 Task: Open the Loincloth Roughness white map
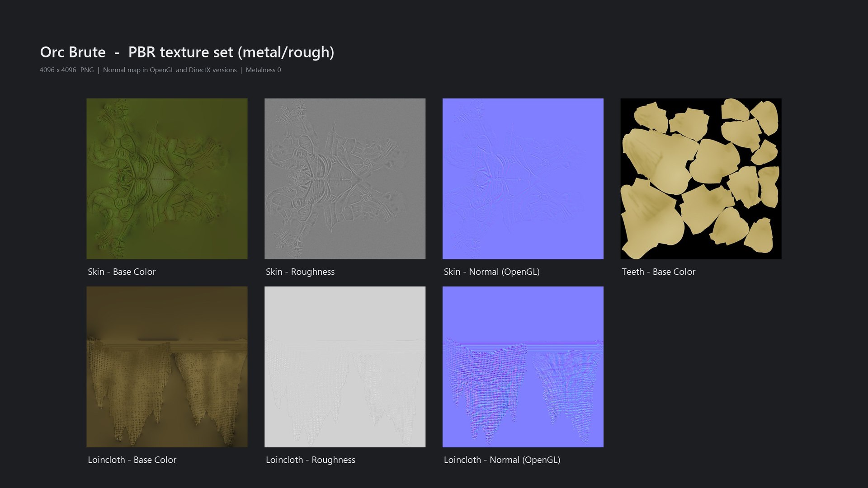(345, 367)
